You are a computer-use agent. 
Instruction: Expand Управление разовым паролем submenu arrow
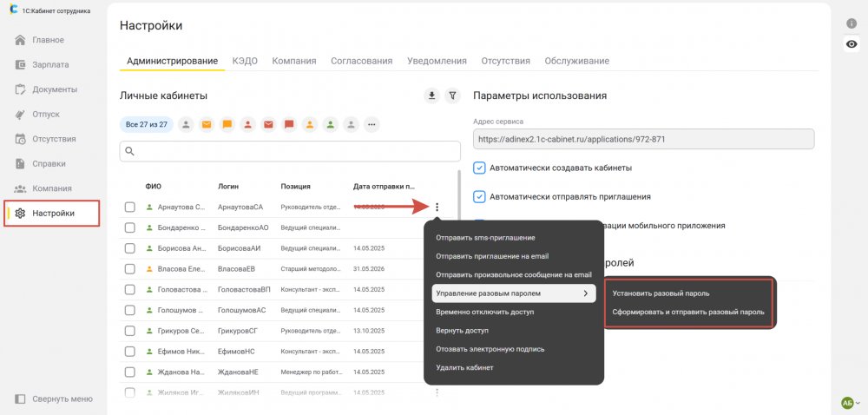(x=585, y=293)
